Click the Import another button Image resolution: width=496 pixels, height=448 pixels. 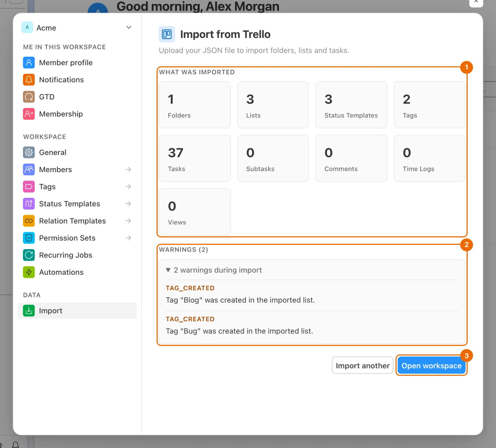pyautogui.click(x=362, y=365)
